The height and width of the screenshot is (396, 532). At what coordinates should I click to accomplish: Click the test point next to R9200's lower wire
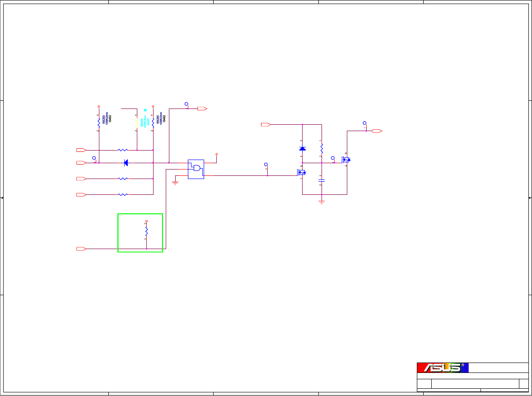pyautogui.click(x=94, y=158)
